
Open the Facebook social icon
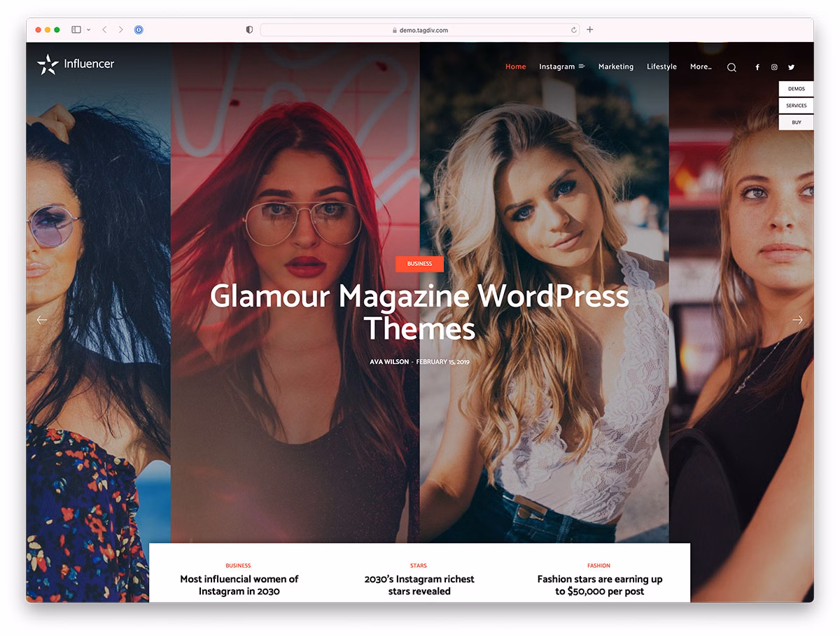pos(757,67)
